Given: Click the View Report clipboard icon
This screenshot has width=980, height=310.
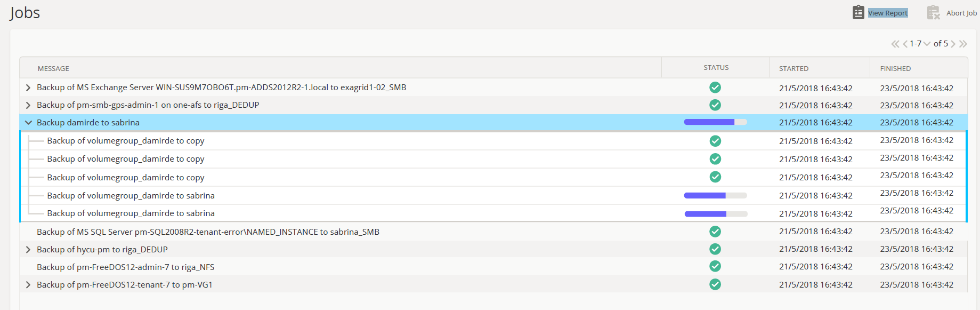Looking at the screenshot, I should pyautogui.click(x=858, y=12).
